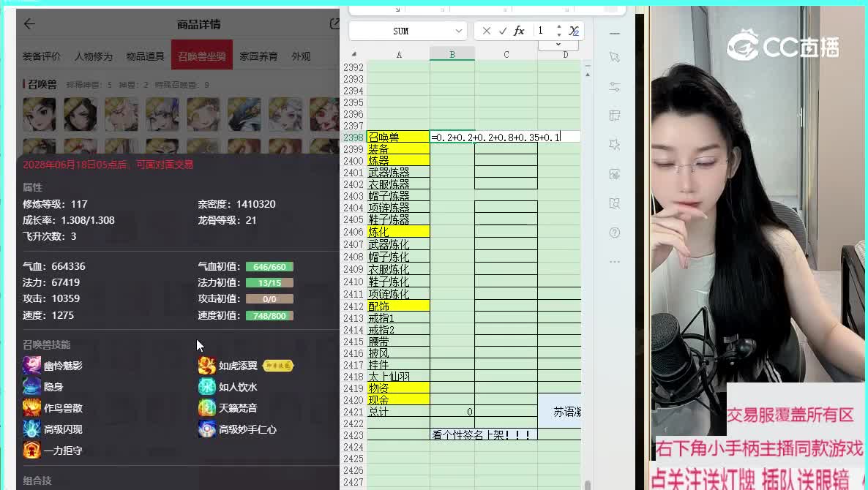The width and height of the screenshot is (868, 490).
Task: Switch to the 外观 tab
Action: click(x=301, y=56)
